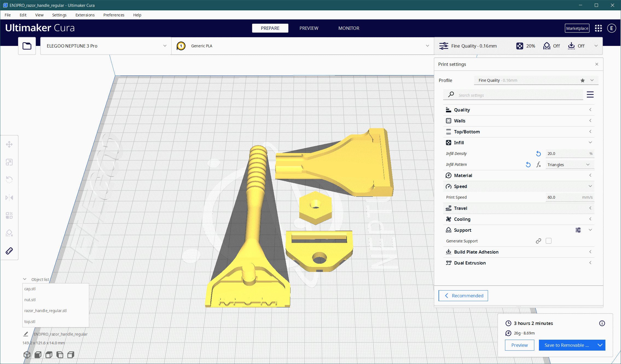Image resolution: width=621 pixels, height=364 pixels.
Task: Switch to right side view cube
Action: 71,355
